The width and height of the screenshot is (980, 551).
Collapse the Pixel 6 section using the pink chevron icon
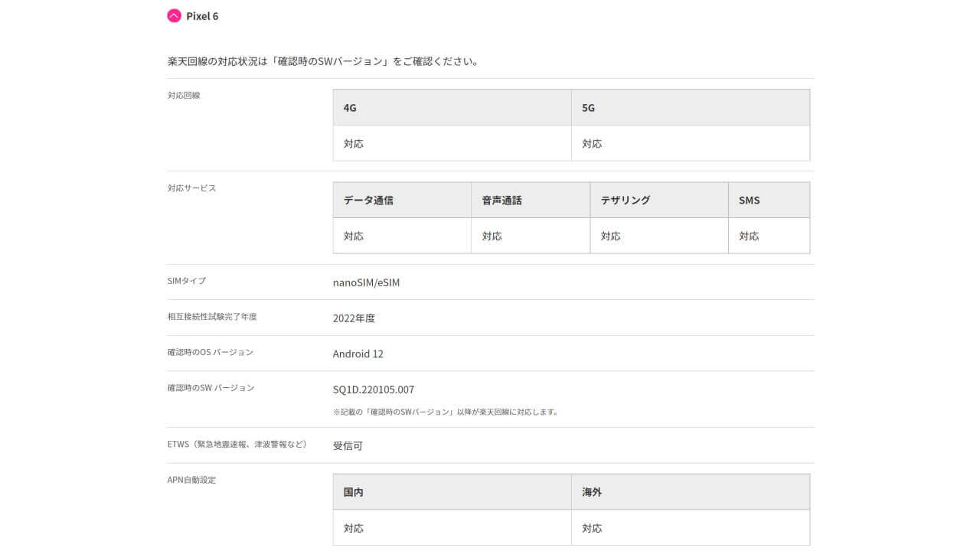point(175,15)
